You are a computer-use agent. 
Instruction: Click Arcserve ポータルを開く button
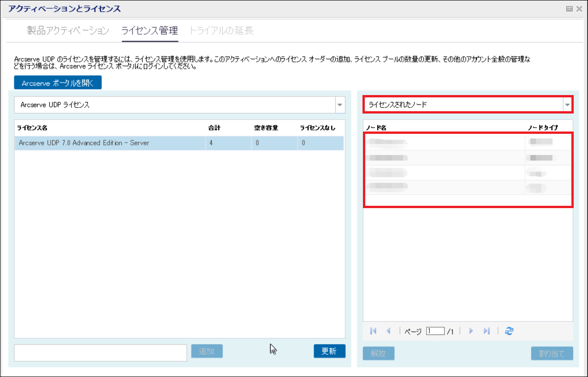click(58, 83)
